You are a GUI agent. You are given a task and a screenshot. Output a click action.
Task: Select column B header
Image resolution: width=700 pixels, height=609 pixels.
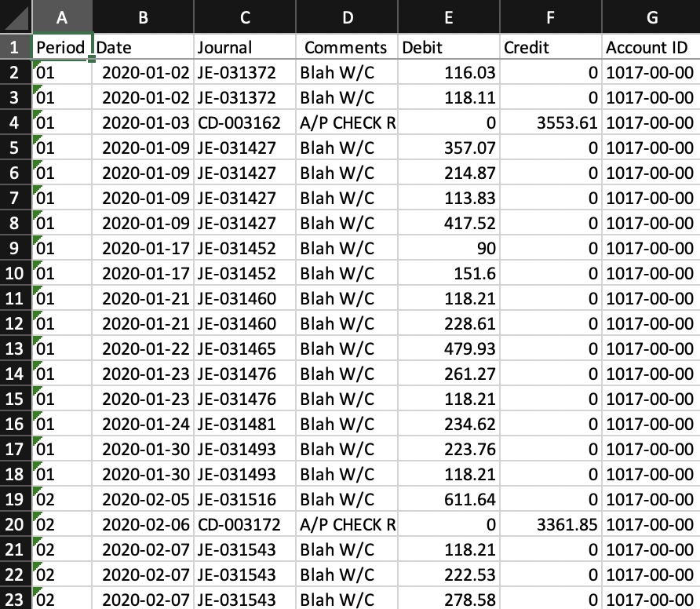(x=143, y=16)
